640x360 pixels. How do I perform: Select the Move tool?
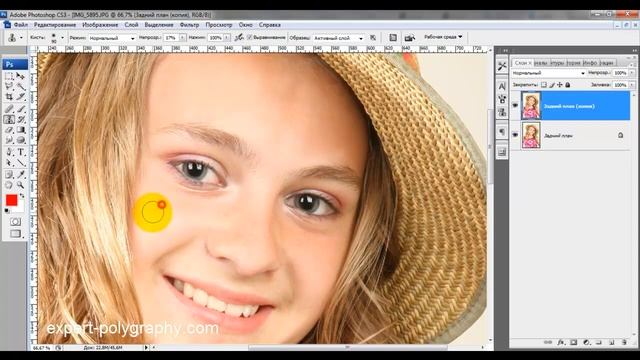pos(21,76)
